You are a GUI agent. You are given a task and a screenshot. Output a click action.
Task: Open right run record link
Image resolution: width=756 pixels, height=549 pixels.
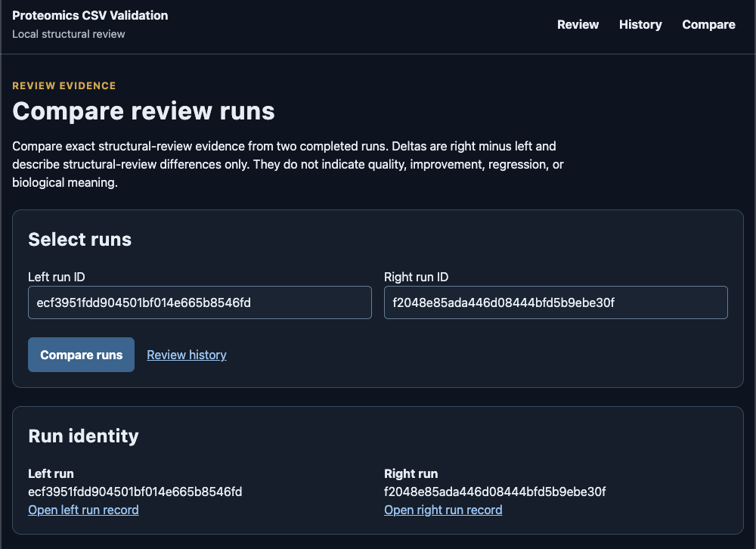click(x=443, y=510)
